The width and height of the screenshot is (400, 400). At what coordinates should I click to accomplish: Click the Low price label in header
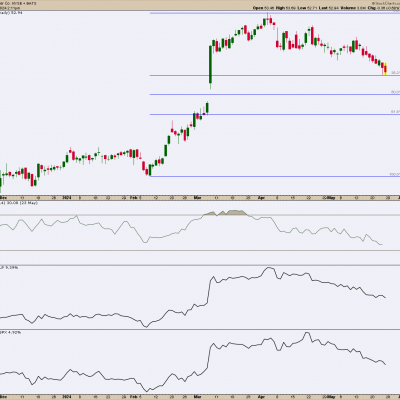pos(301,8)
